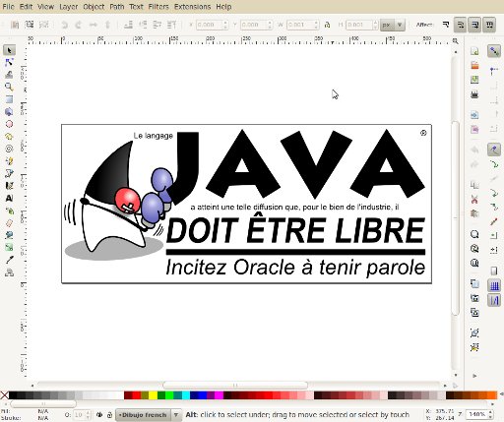
Task: Toggle current layer visibility eye
Action: tap(99, 415)
